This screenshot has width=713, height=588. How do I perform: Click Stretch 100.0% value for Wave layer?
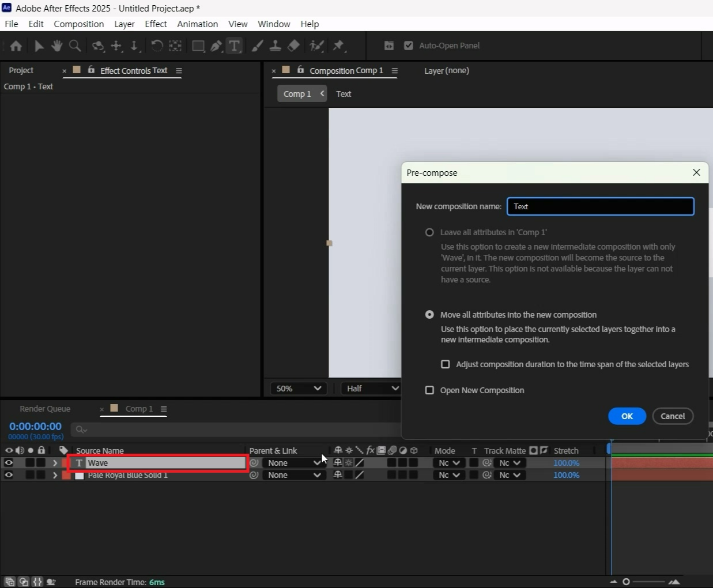[566, 463]
